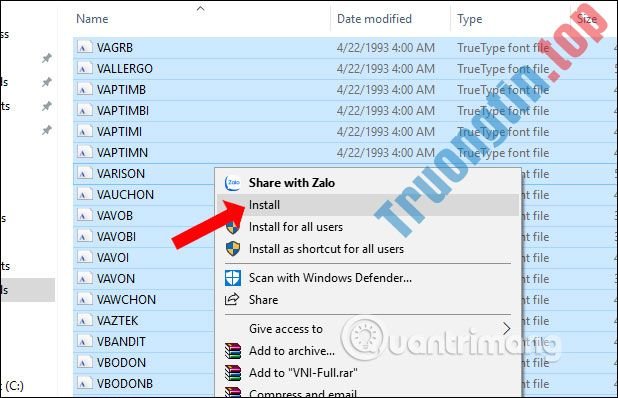Select the VALLERGO file name

[125, 69]
